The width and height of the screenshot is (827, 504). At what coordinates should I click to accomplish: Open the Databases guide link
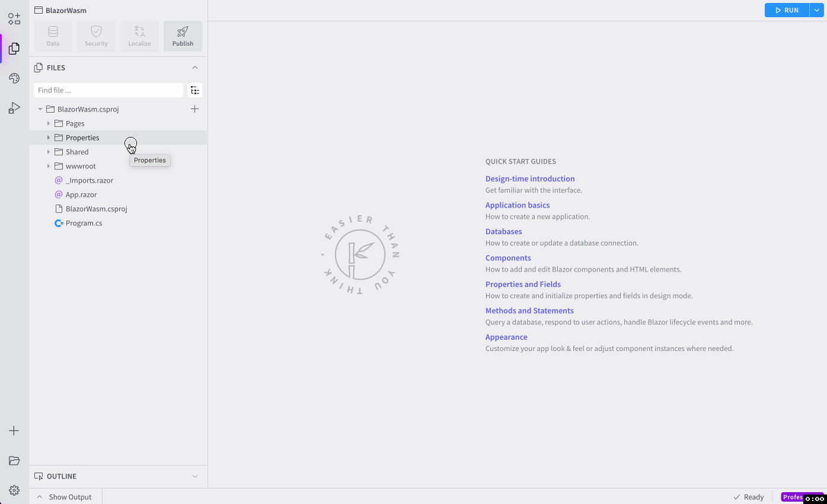tap(504, 231)
